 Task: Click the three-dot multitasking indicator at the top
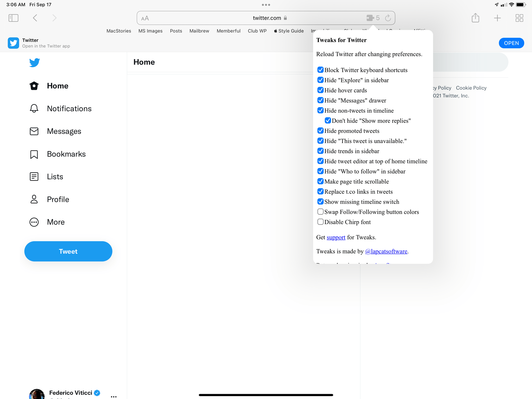(266, 5)
